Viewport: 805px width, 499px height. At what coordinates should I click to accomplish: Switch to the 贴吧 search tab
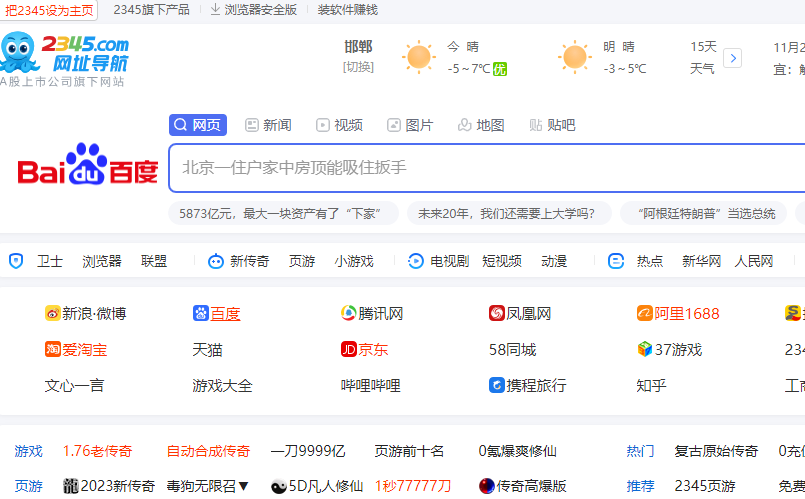tap(552, 125)
